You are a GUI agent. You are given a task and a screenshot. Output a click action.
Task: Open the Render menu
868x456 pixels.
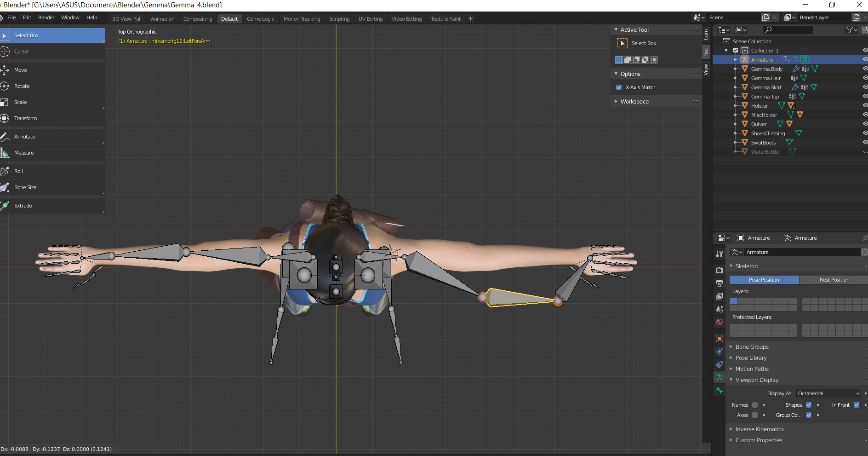[46, 17]
